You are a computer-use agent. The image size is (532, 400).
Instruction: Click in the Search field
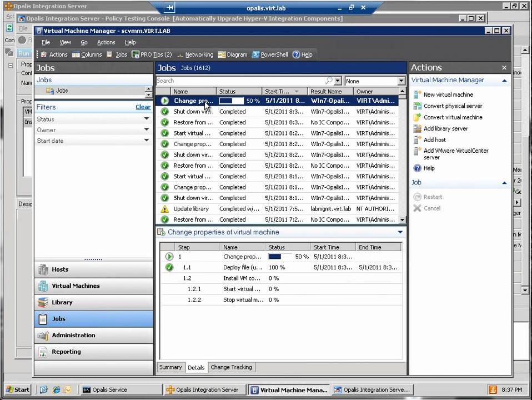[x=240, y=81]
